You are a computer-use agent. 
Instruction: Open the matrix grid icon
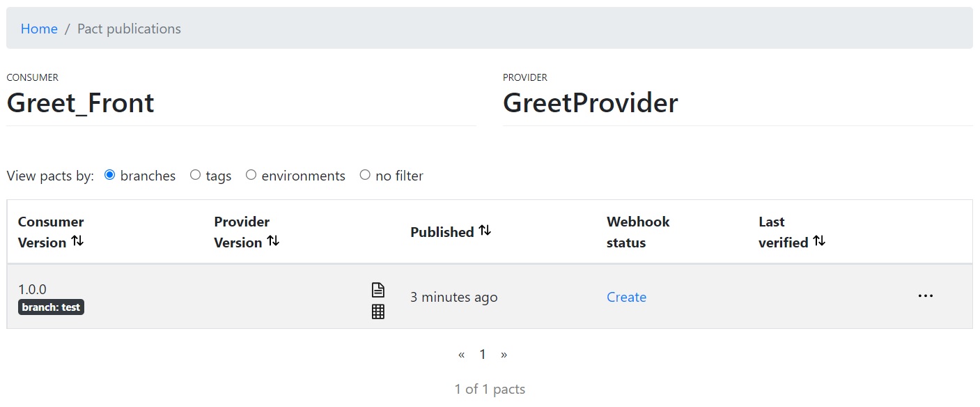(x=378, y=312)
